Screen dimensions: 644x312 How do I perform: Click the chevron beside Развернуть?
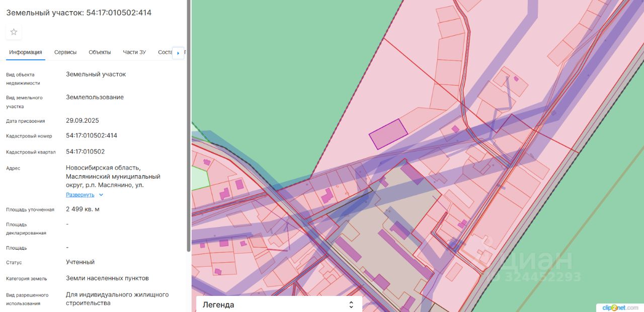click(101, 195)
